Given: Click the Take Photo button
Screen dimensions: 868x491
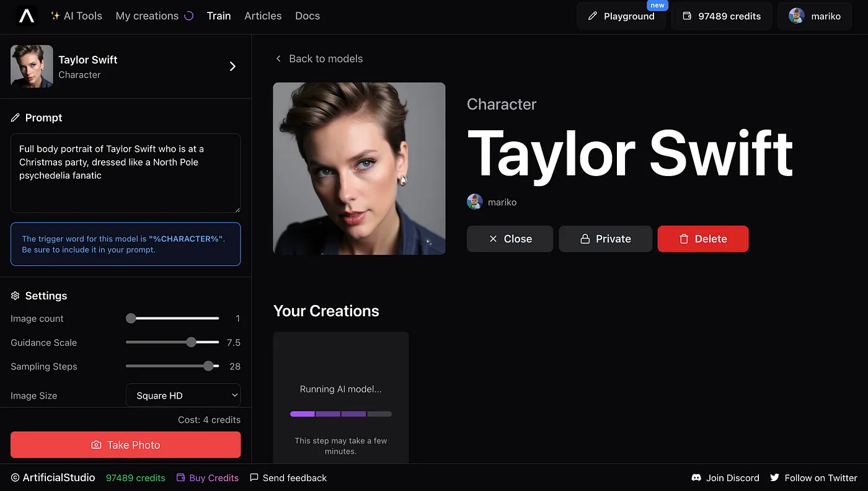Looking at the screenshot, I should click(125, 445).
